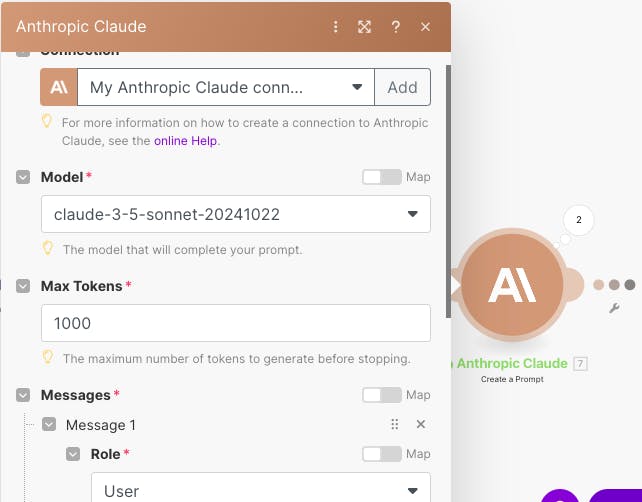The width and height of the screenshot is (642, 502).
Task: Collapse the Max Tokens section chevron
Action: 23,286
